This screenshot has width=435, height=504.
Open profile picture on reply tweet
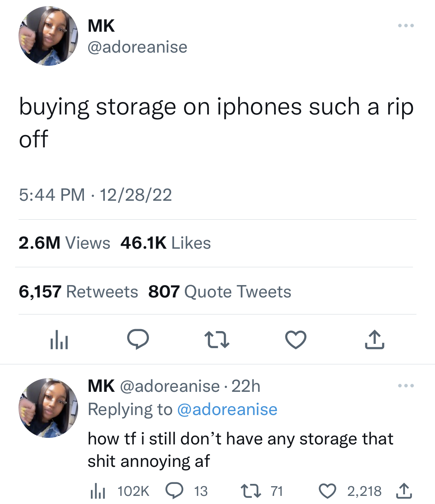click(48, 408)
